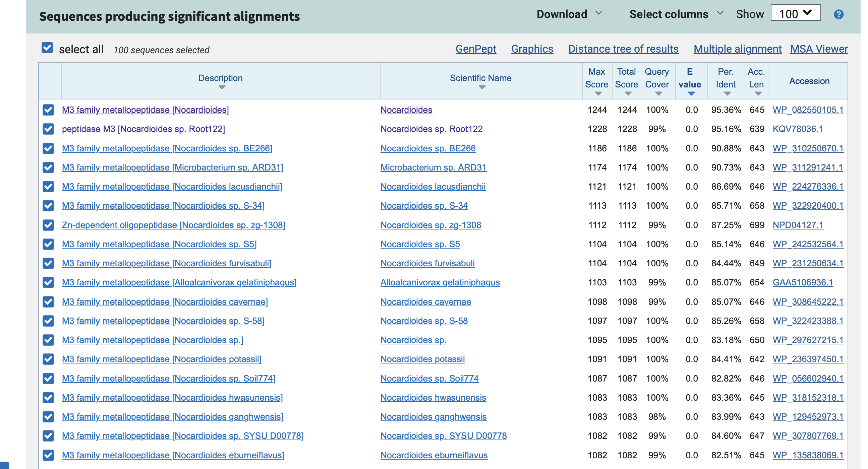The height and width of the screenshot is (469, 868).
Task: Uncheck the Nocardioides potassii row checkbox
Action: (x=48, y=359)
